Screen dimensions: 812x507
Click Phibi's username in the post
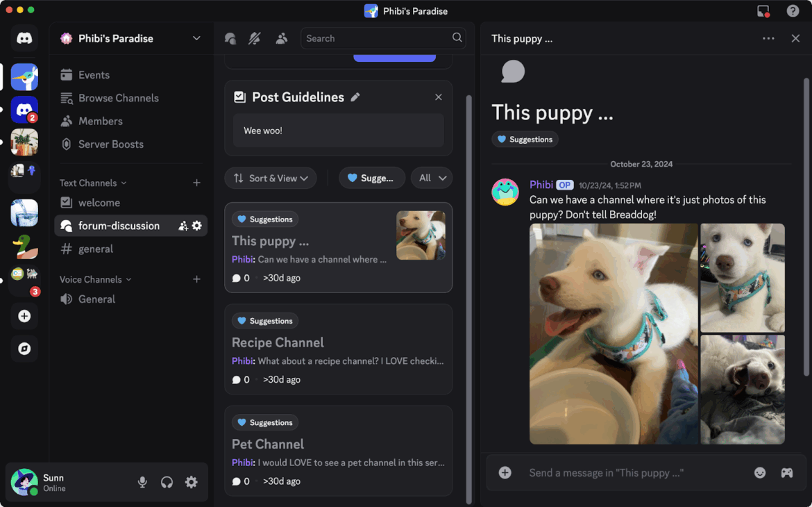541,185
